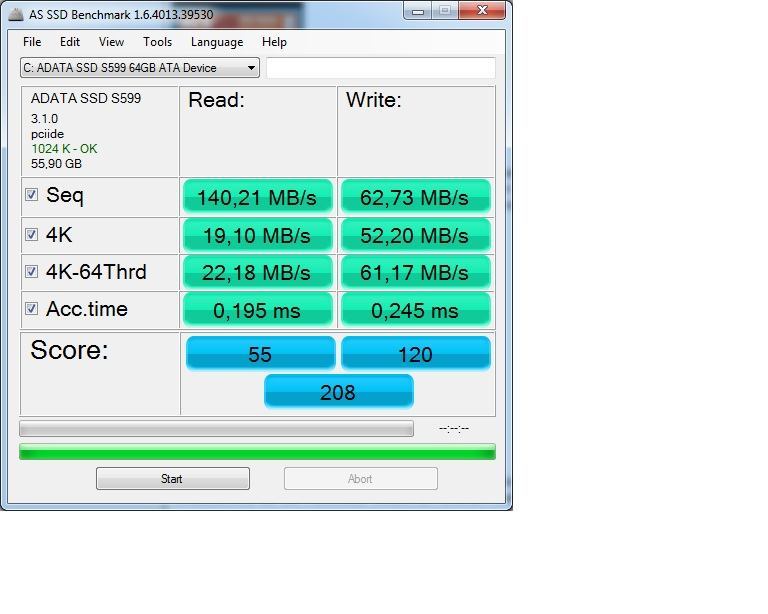Click the Abort button

pos(360,478)
